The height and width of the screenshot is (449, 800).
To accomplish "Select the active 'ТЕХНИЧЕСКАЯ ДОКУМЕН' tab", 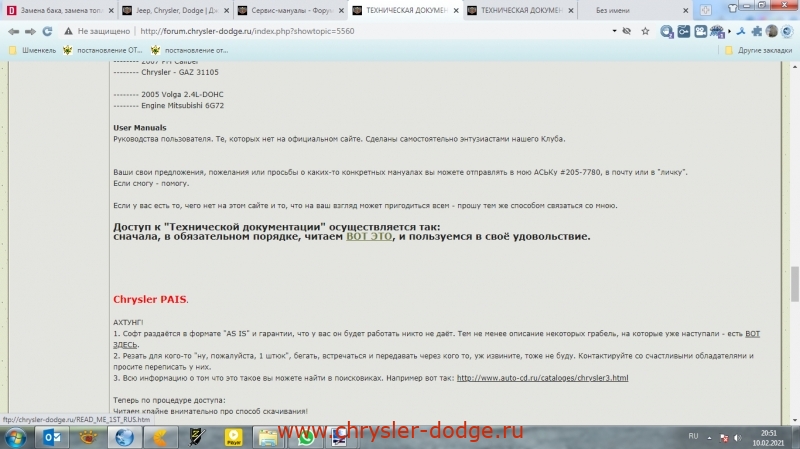I will pyautogui.click(x=405, y=10).
